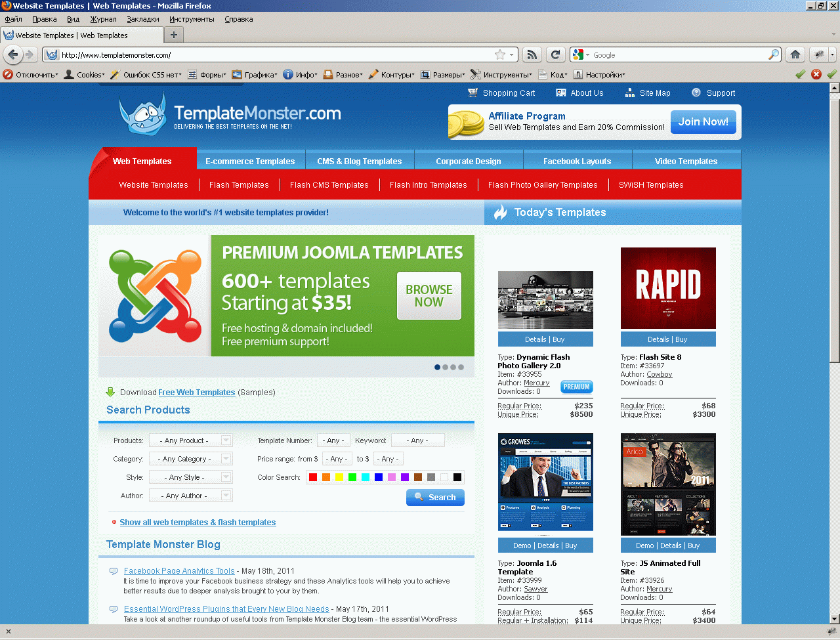The height and width of the screenshot is (640, 840).
Task: Open the Price range 'from $' dropdown
Action: 337,459
